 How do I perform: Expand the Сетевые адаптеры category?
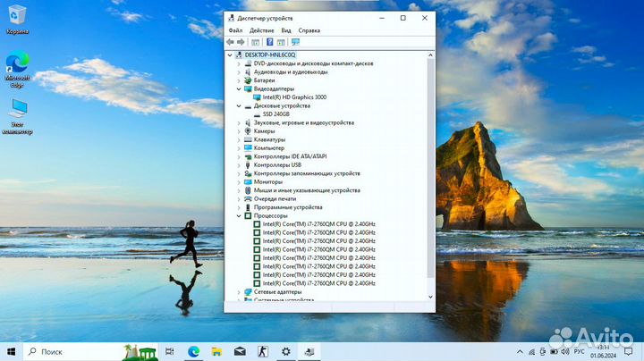tap(239, 292)
